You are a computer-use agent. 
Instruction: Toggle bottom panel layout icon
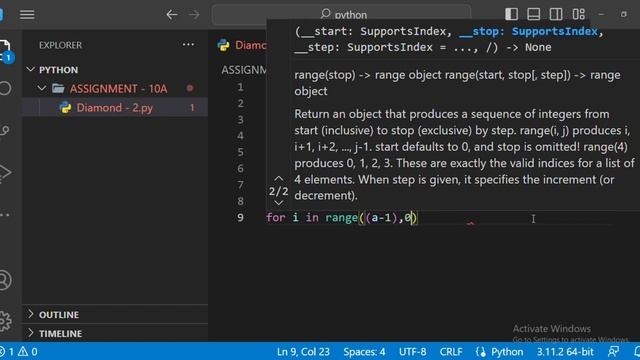tap(533, 14)
